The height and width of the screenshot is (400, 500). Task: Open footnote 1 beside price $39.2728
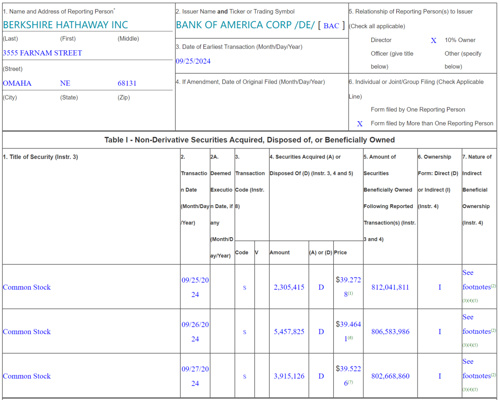click(x=351, y=294)
